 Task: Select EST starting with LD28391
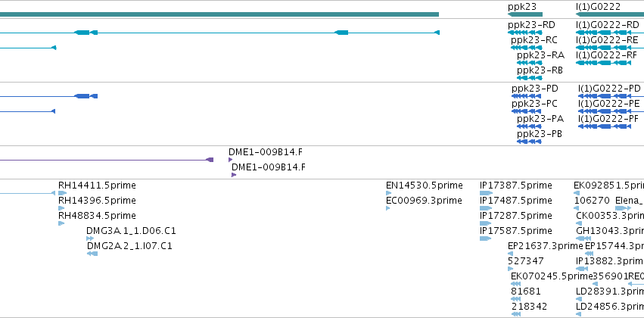(x=610, y=291)
